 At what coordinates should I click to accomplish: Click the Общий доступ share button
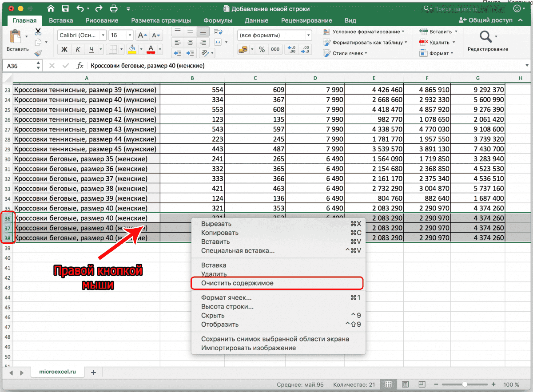[486, 20]
